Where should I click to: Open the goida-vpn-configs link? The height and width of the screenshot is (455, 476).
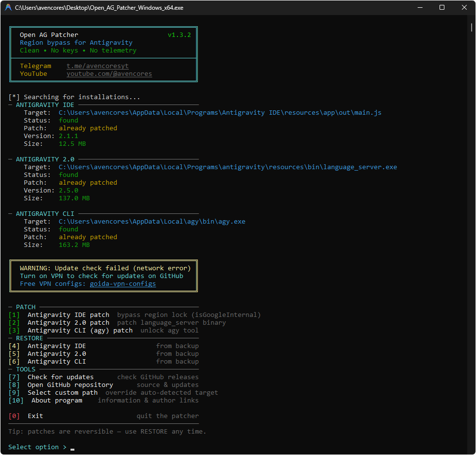[x=123, y=284]
